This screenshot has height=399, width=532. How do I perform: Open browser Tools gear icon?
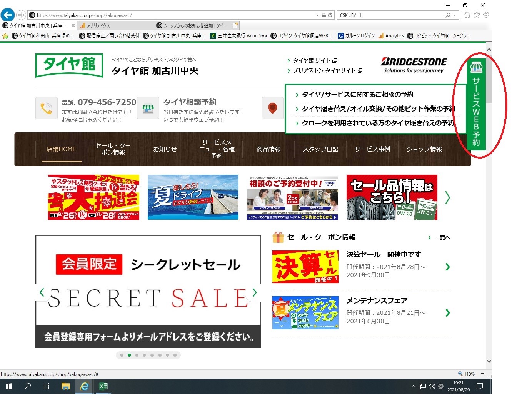(486, 15)
